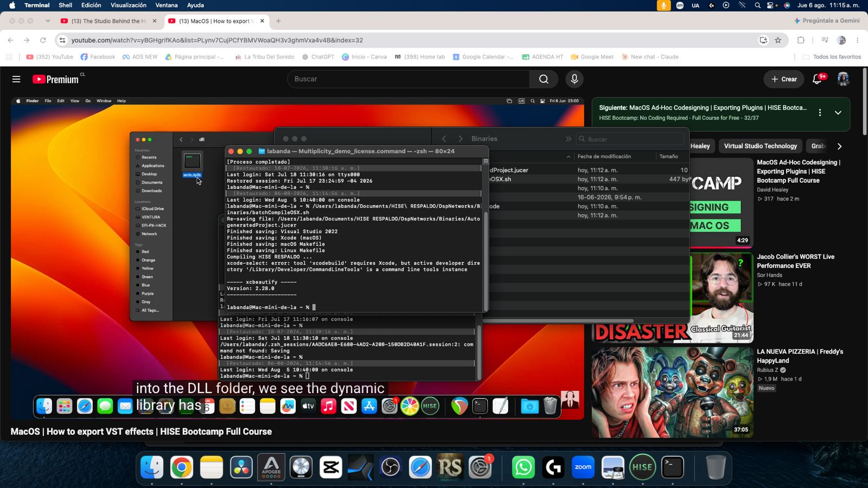Viewport: 868px width, 488px height.
Task: Start YouTube voice search with the microphone
Action: click(x=575, y=79)
